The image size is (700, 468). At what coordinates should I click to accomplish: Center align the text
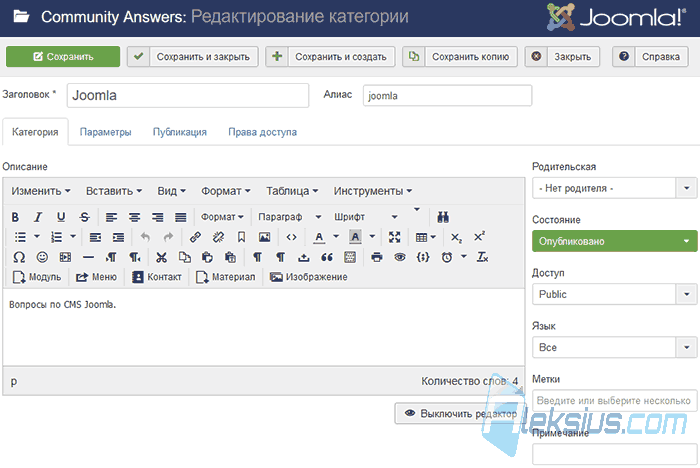pos(134,217)
